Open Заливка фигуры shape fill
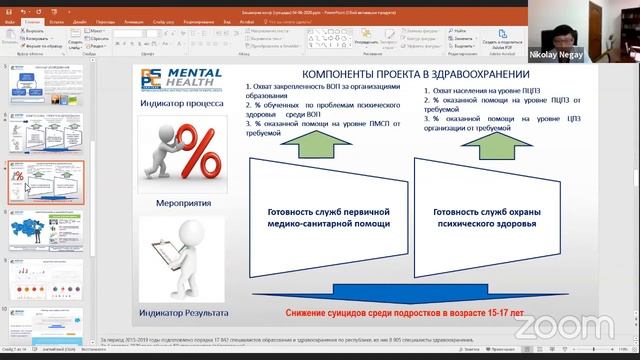 coord(420,31)
